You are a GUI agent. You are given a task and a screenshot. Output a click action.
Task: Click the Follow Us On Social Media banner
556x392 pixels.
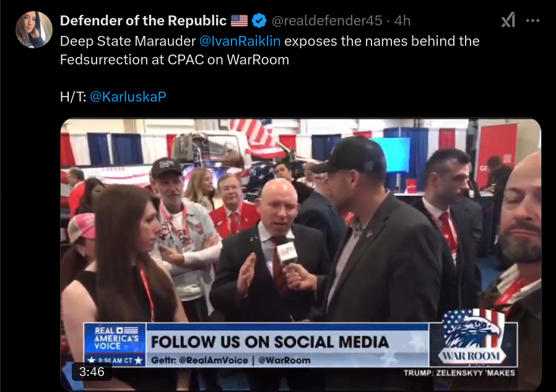[270, 342]
